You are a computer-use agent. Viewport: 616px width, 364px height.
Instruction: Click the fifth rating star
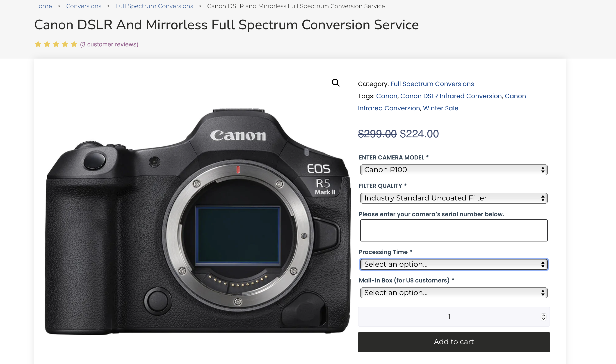point(74,44)
